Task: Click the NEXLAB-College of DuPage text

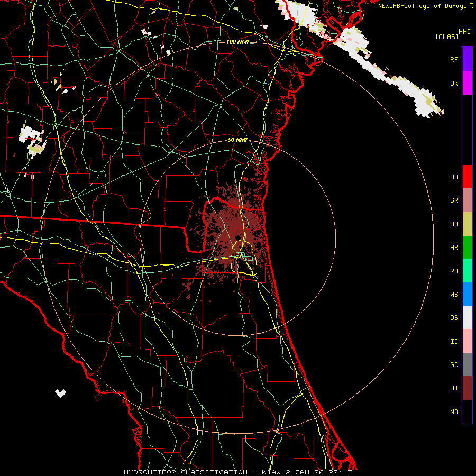Action: tap(422, 6)
